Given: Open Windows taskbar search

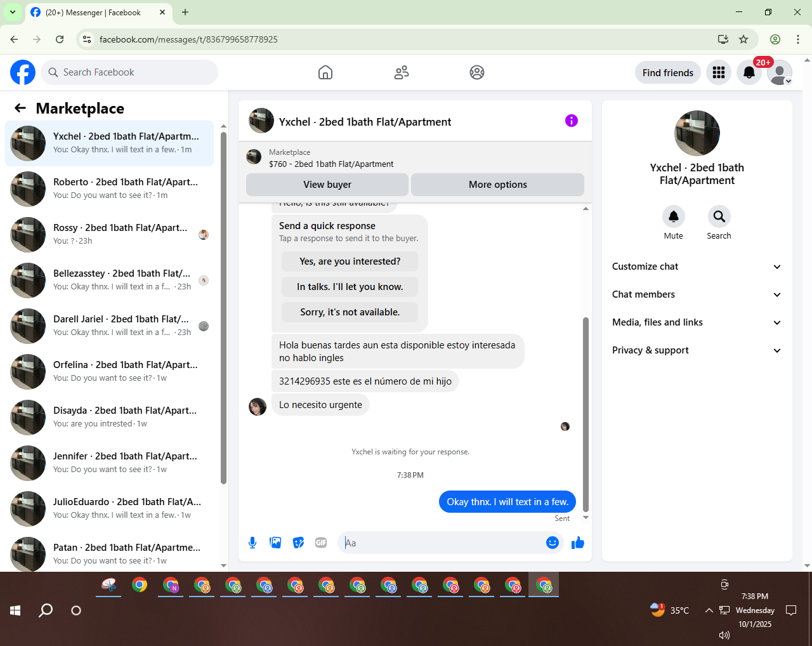Looking at the screenshot, I should pyautogui.click(x=46, y=610).
